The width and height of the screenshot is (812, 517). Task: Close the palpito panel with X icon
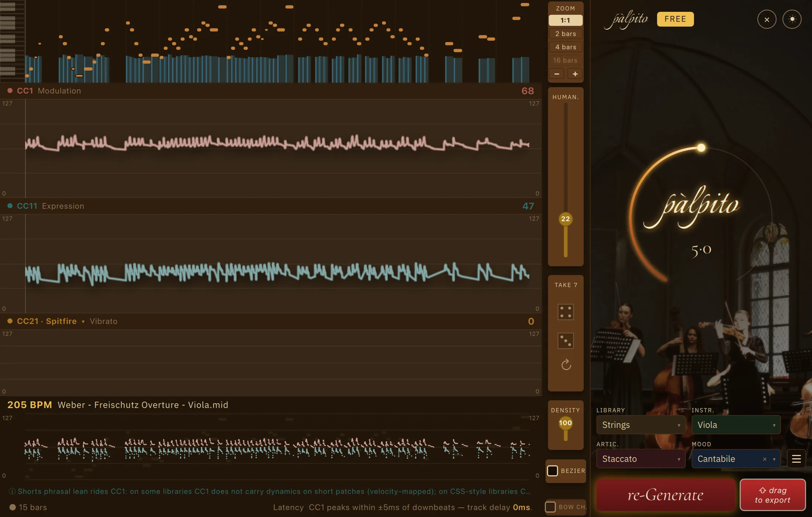[767, 20]
